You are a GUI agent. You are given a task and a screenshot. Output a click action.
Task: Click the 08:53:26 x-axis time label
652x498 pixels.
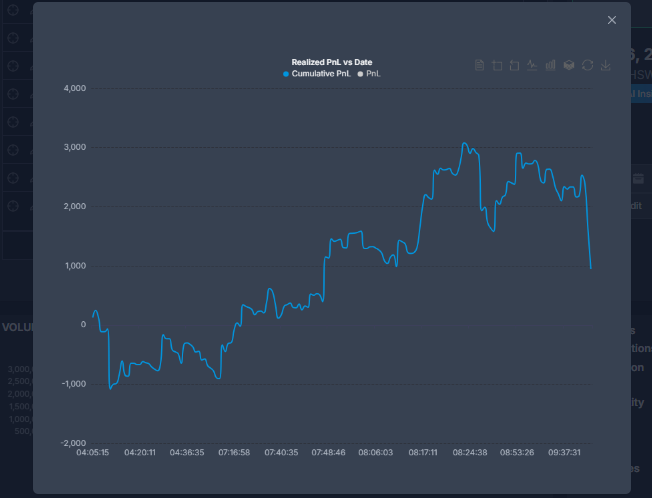click(x=517, y=452)
